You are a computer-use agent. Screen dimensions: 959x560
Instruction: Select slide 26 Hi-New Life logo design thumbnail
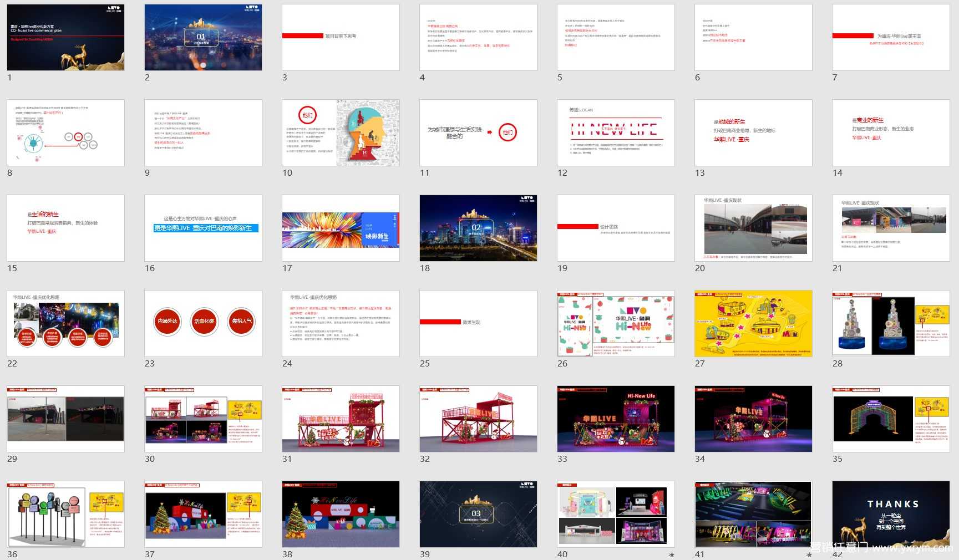(616, 323)
